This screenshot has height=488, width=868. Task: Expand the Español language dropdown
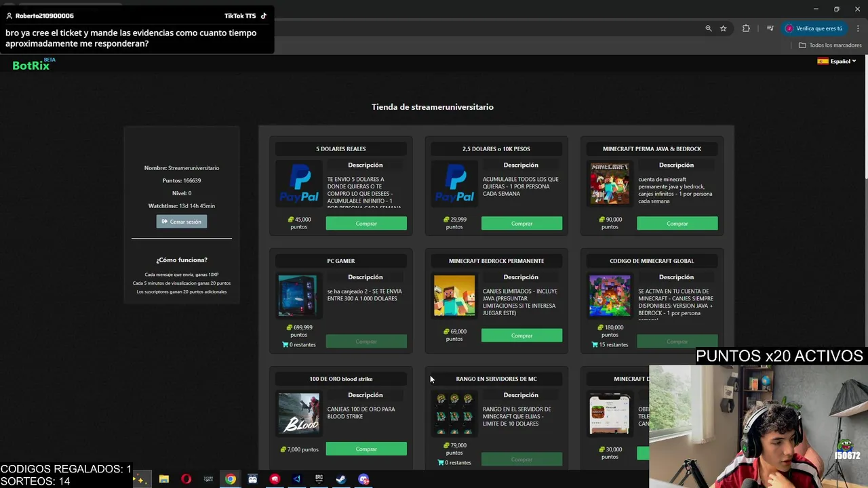tap(836, 61)
